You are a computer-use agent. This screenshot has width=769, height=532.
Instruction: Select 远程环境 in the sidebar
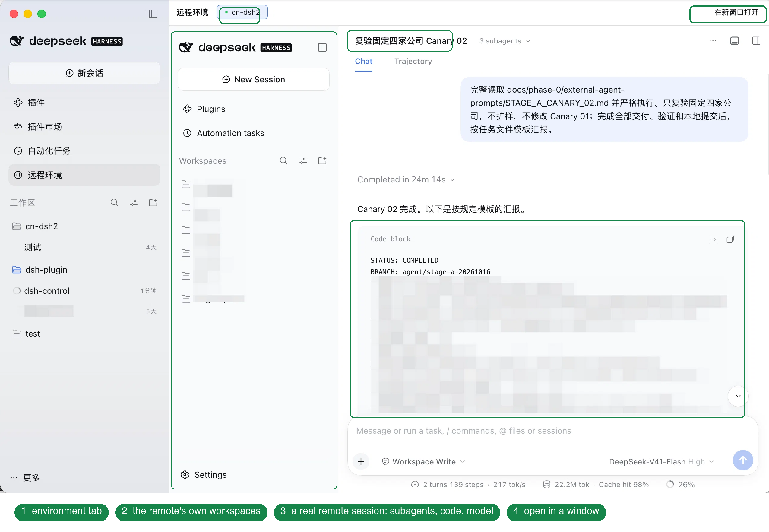point(84,175)
